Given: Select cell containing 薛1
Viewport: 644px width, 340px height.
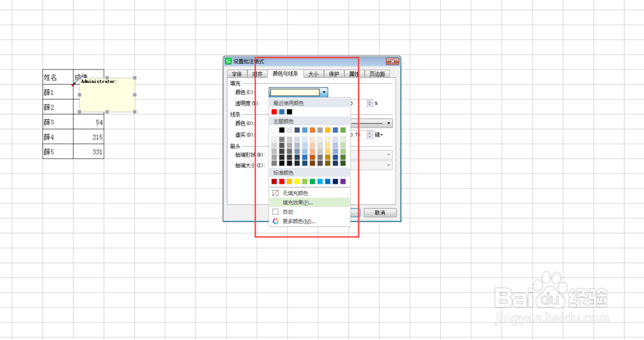Looking at the screenshot, I should tap(58, 92).
